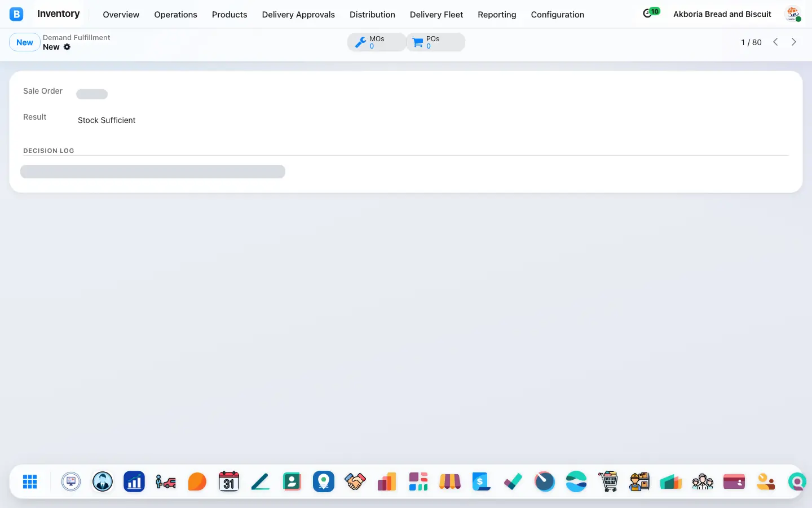
Task: Open the user avatar menu
Action: (793, 14)
